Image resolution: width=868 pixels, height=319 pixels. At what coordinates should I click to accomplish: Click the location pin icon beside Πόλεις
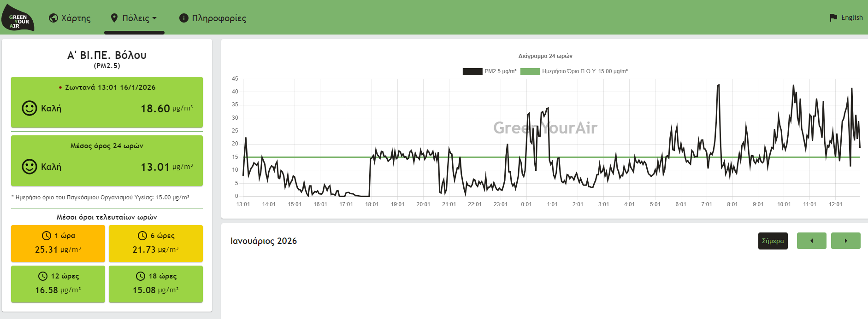click(114, 18)
